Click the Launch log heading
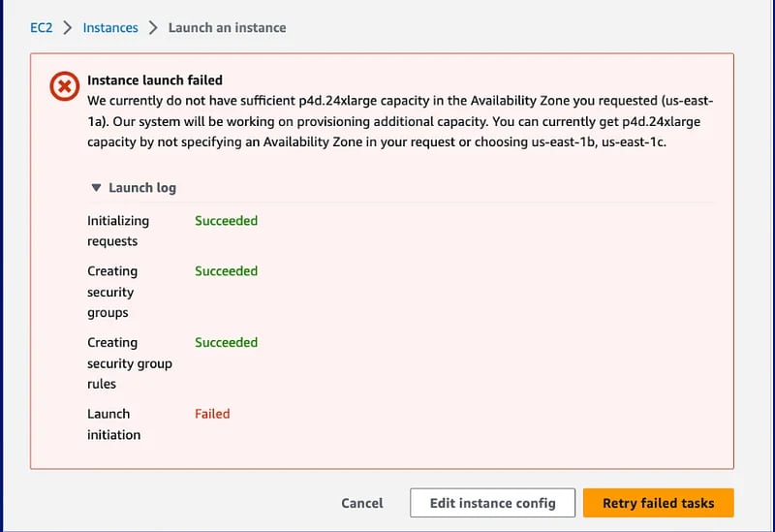Viewport: 775px width, 532px height. [142, 188]
